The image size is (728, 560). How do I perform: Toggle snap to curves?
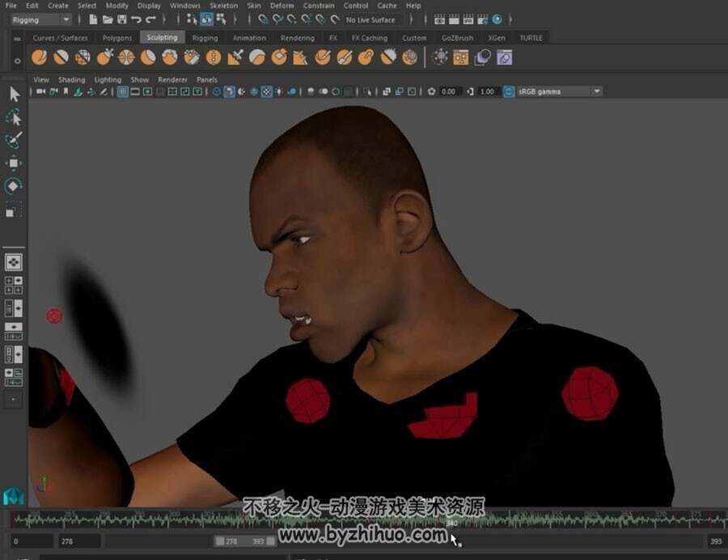pos(277,19)
